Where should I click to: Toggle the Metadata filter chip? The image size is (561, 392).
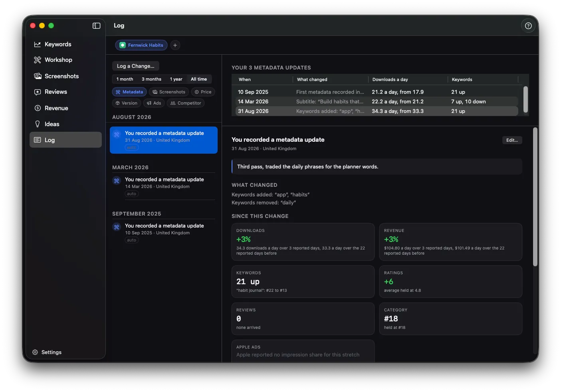[129, 92]
